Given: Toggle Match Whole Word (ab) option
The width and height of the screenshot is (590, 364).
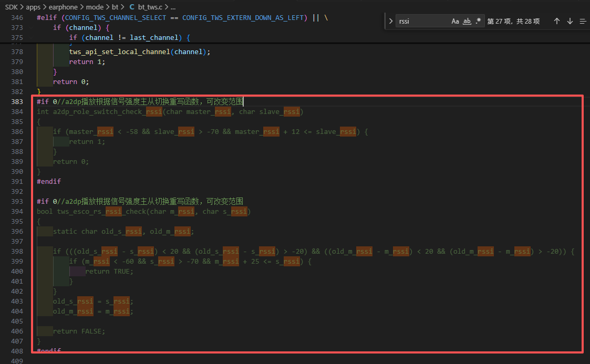Looking at the screenshot, I should [x=467, y=21].
